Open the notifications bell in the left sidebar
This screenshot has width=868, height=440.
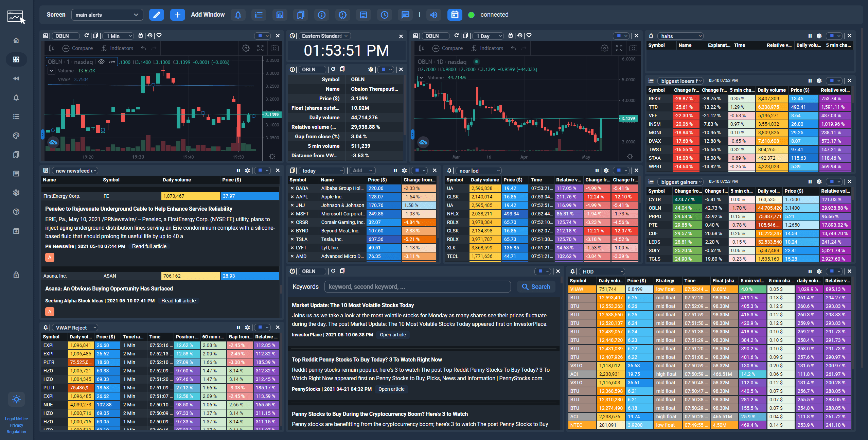(x=16, y=98)
